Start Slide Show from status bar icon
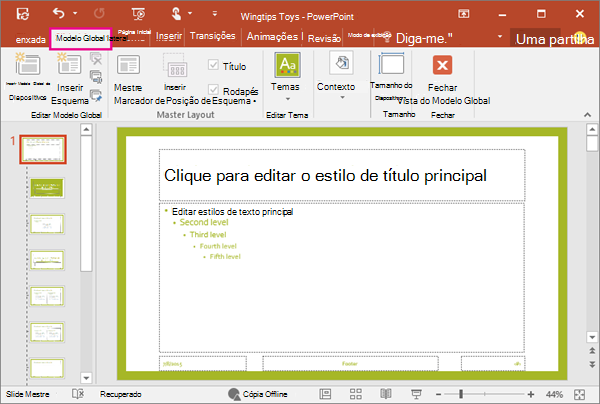The image size is (600, 404). pyautogui.click(x=416, y=394)
